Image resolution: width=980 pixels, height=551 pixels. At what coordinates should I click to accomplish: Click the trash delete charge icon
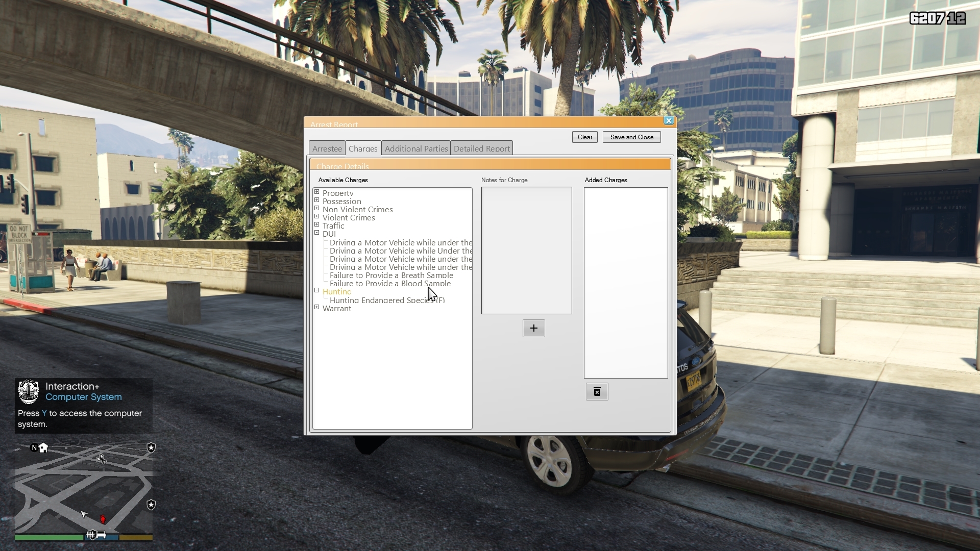(x=597, y=392)
